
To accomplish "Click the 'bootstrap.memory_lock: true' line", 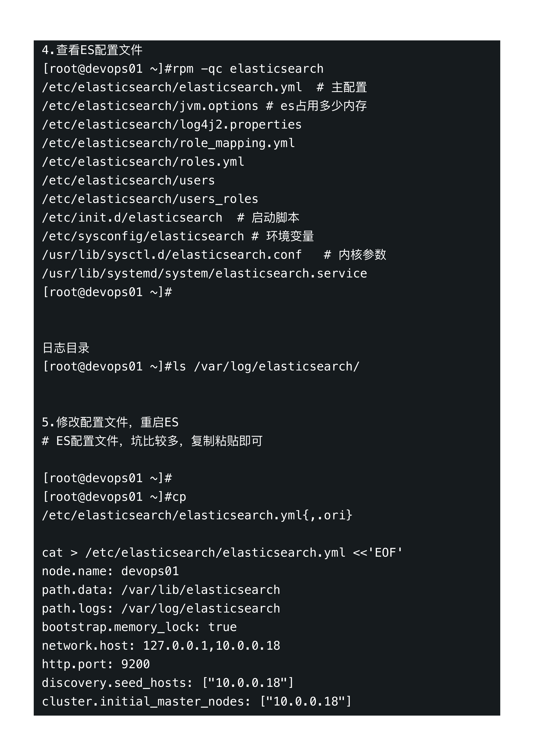I will [x=139, y=627].
